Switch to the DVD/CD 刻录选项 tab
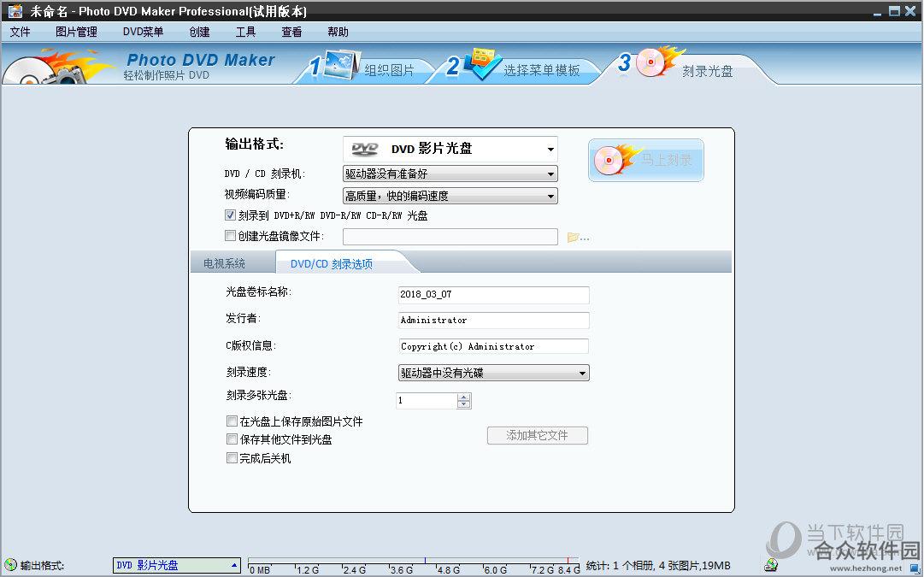This screenshot has width=924, height=577. [331, 264]
